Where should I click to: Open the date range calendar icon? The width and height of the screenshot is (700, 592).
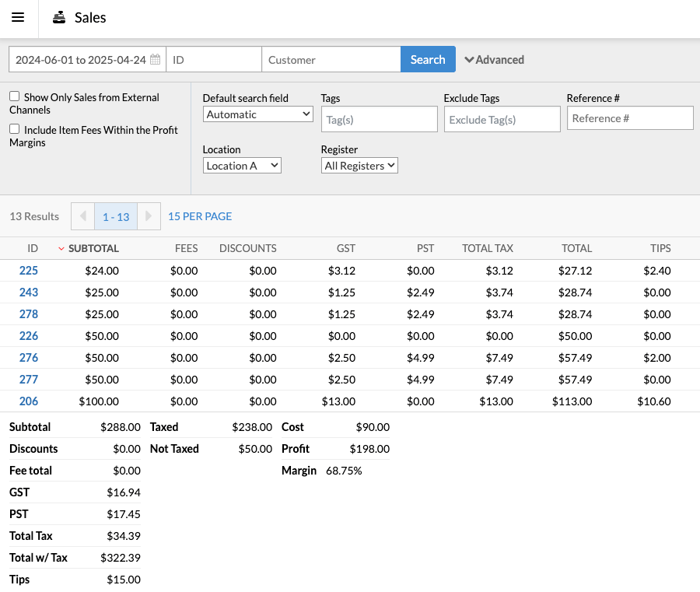pyautogui.click(x=155, y=59)
